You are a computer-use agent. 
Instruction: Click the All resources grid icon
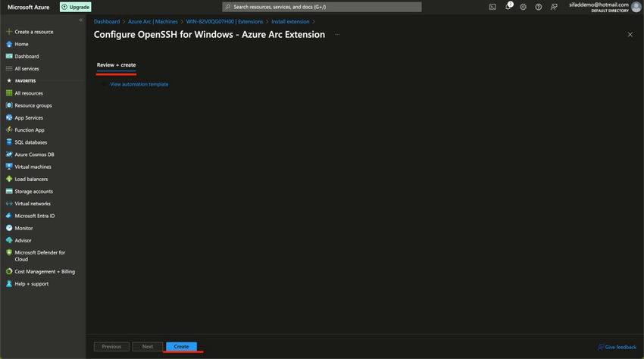[x=9, y=93]
